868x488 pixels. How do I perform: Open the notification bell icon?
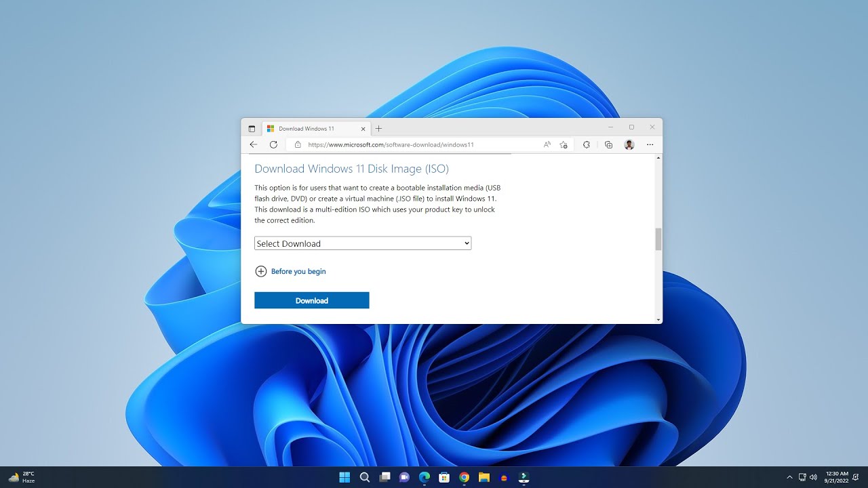click(x=856, y=477)
